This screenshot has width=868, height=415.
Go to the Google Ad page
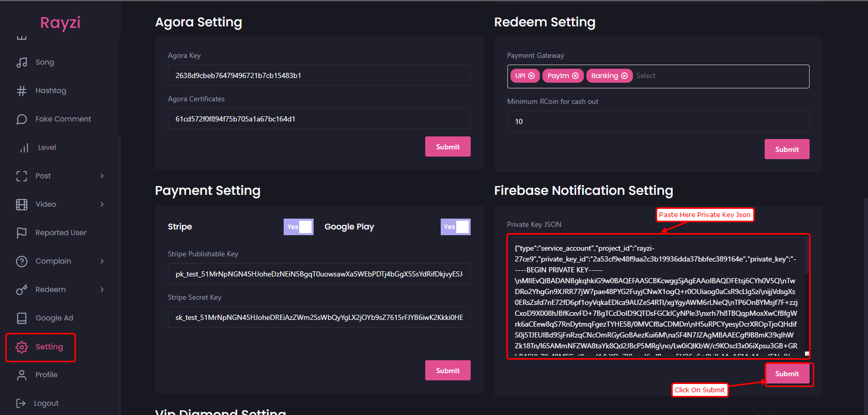pyautogui.click(x=54, y=318)
